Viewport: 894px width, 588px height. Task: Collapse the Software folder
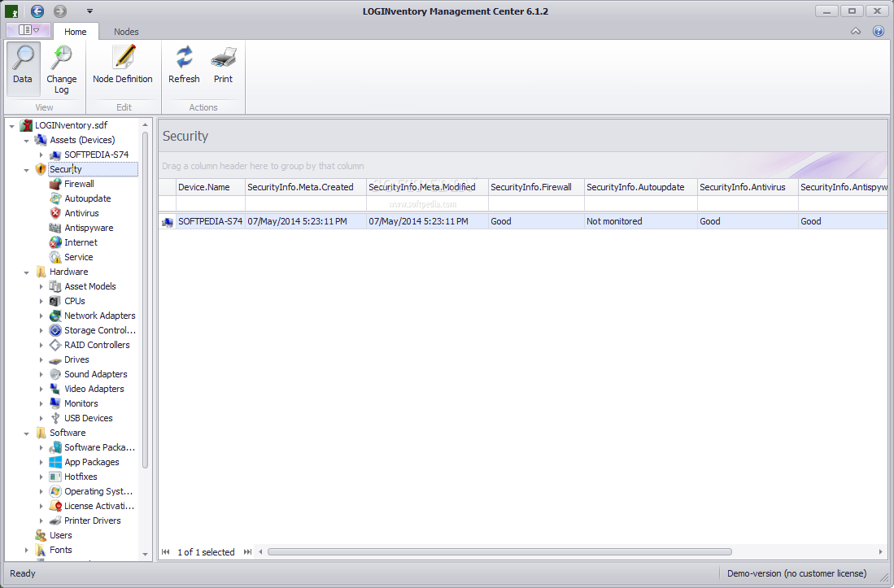point(26,433)
